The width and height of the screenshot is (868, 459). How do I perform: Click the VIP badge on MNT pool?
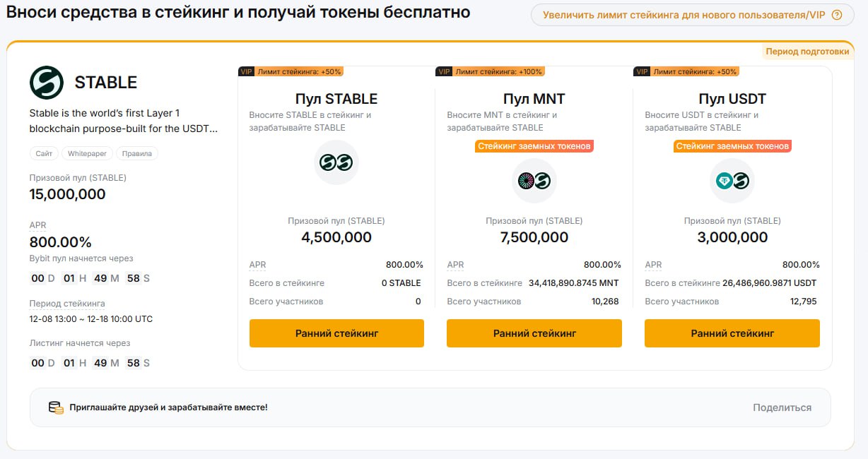(x=444, y=71)
